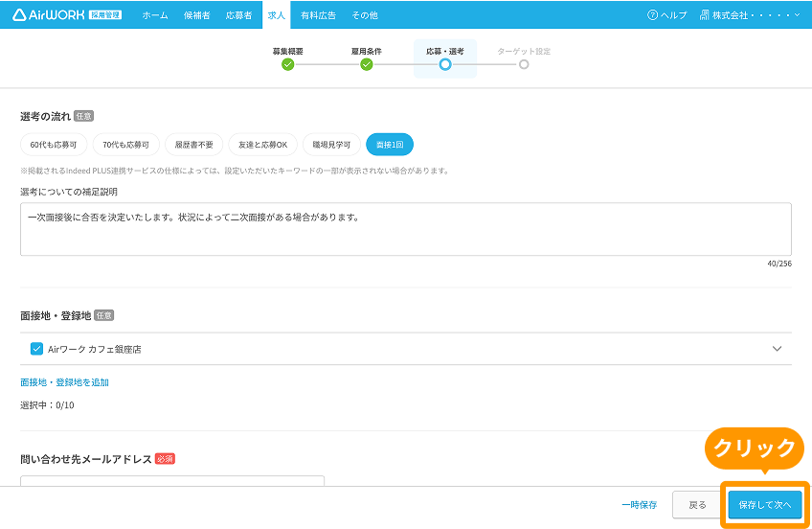Viewport: 812px width, 529px height.
Task: Uncheck the Airワーク カフェ銀座店 checkbox
Action: [36, 349]
